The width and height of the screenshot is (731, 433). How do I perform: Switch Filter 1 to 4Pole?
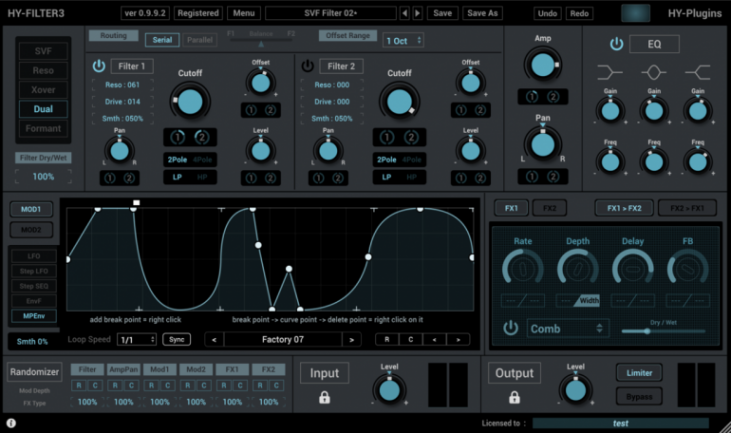point(202,159)
